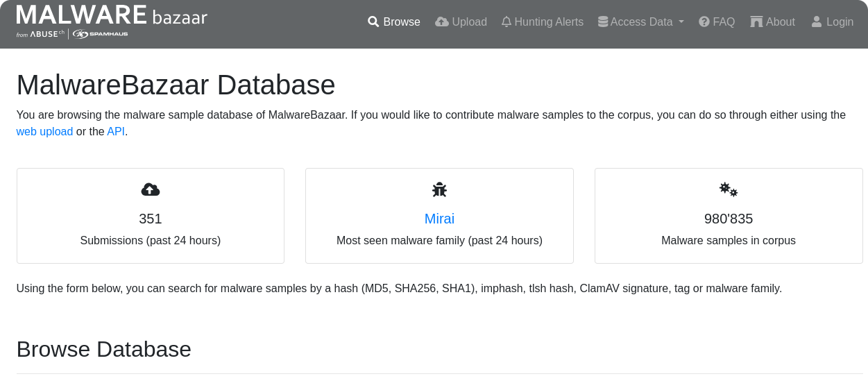The width and height of the screenshot is (868, 381).
Task: Go home via the MALWARE bazaar logo
Action: pos(111,15)
